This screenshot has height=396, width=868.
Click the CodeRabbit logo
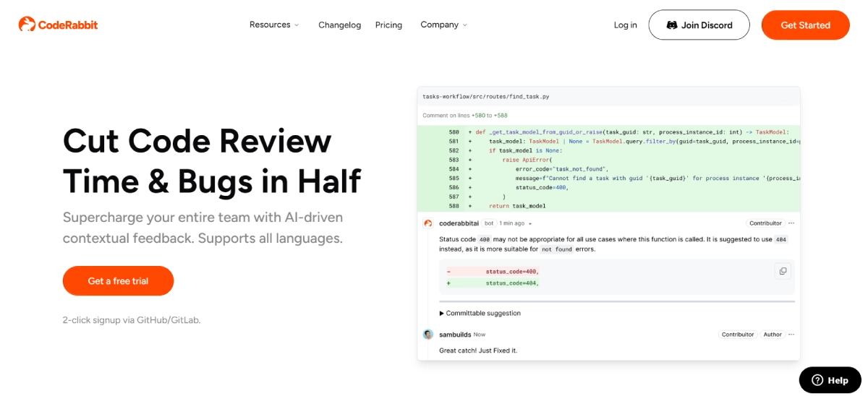click(58, 25)
